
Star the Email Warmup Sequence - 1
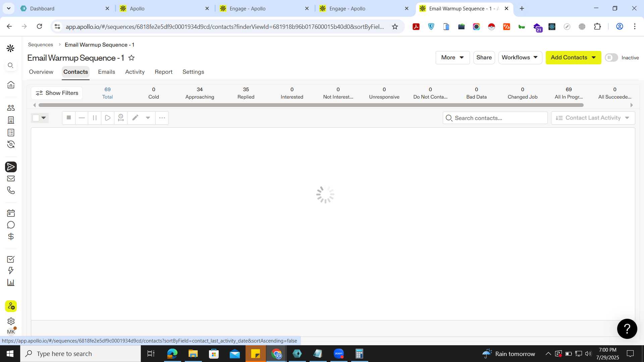(x=131, y=58)
